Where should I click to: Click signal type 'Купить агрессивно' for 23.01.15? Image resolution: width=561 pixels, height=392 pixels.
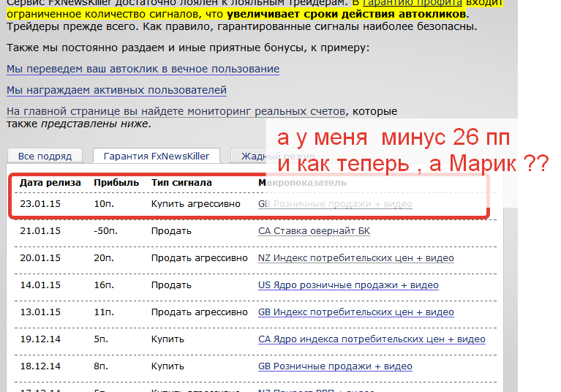coord(196,204)
